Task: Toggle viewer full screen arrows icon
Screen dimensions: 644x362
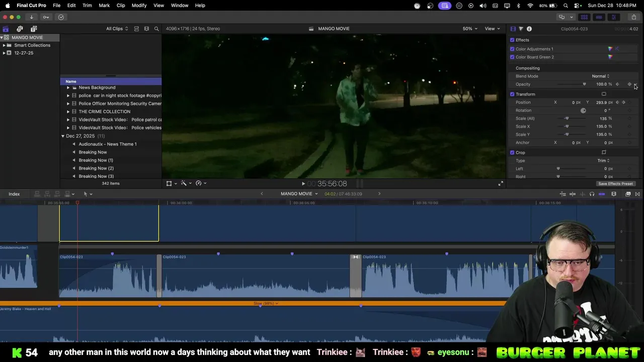Action: tap(501, 184)
